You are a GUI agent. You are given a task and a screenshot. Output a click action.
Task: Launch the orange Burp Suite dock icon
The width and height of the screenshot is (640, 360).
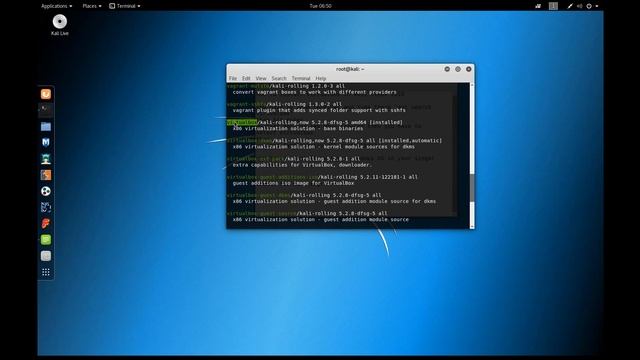tap(46, 175)
